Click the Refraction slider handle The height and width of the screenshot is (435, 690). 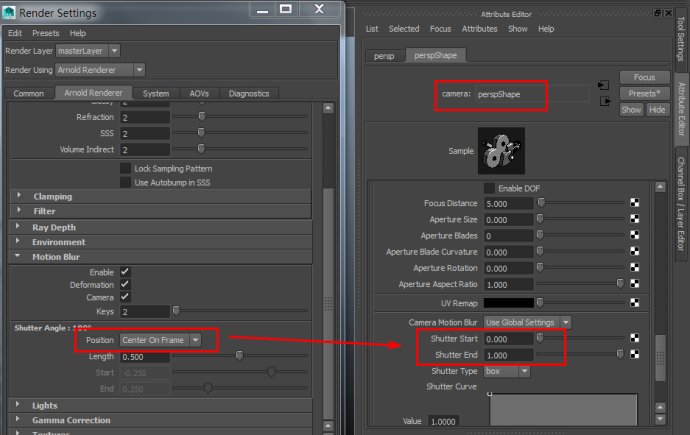(x=202, y=116)
